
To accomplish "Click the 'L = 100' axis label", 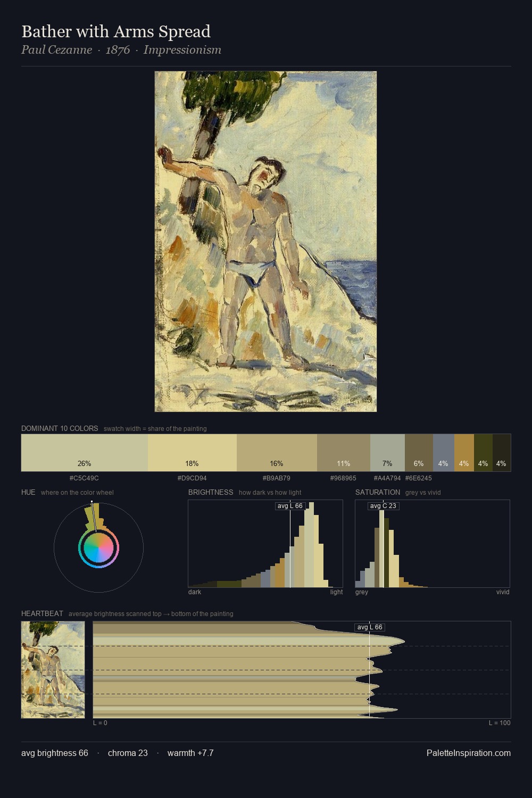I will pyautogui.click(x=500, y=723).
